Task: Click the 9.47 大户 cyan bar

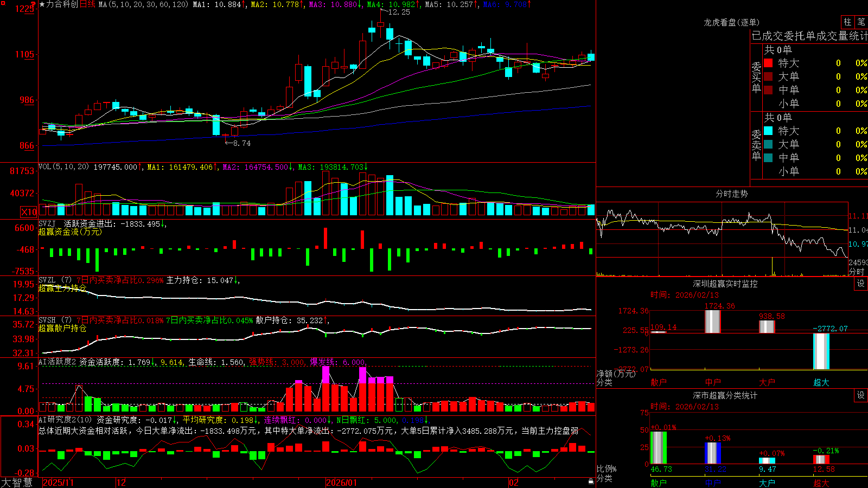Action: (767, 461)
